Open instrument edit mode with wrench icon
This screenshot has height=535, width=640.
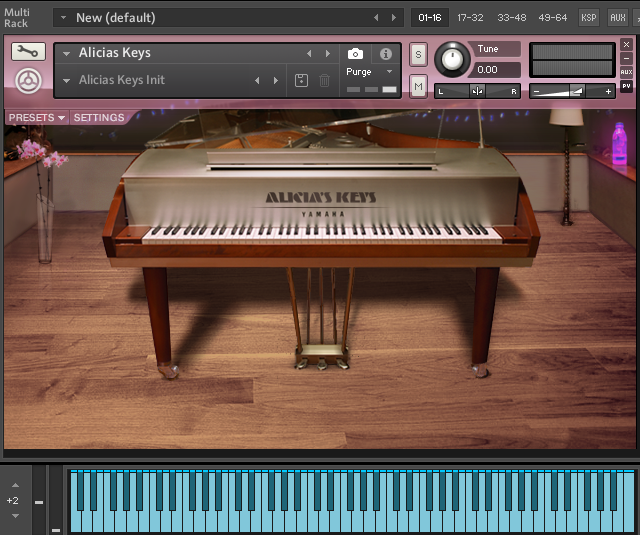[x=28, y=52]
